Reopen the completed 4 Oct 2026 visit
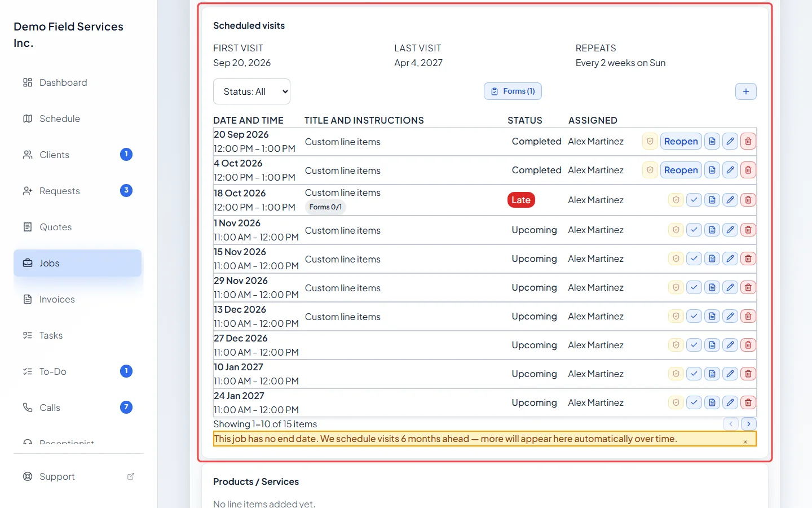Viewport: 812px width, 508px height. [681, 170]
